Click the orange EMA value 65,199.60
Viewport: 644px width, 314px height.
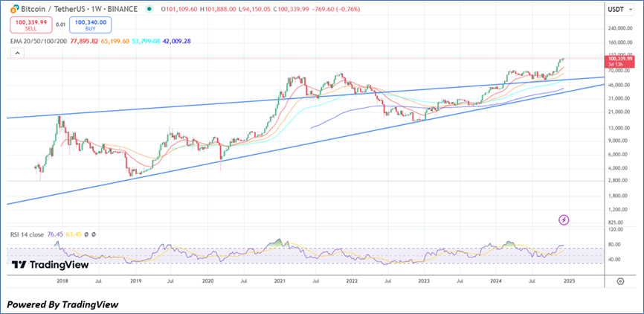pyautogui.click(x=115, y=41)
